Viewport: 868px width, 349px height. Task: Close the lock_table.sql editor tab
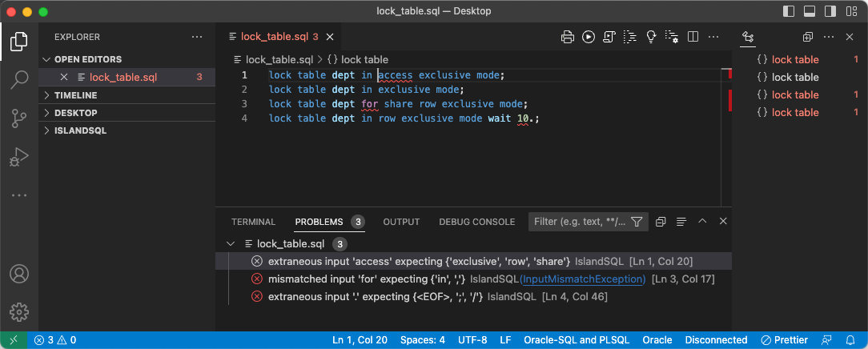pyautogui.click(x=330, y=37)
